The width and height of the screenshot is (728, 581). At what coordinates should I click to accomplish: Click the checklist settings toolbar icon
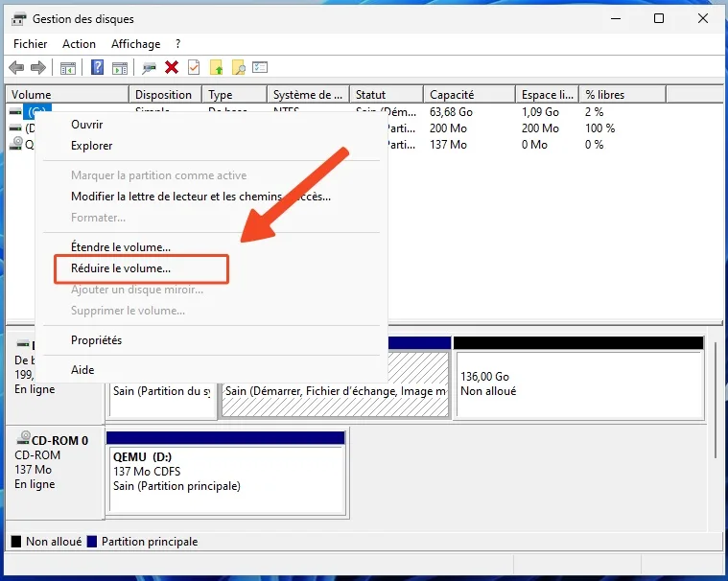260,68
